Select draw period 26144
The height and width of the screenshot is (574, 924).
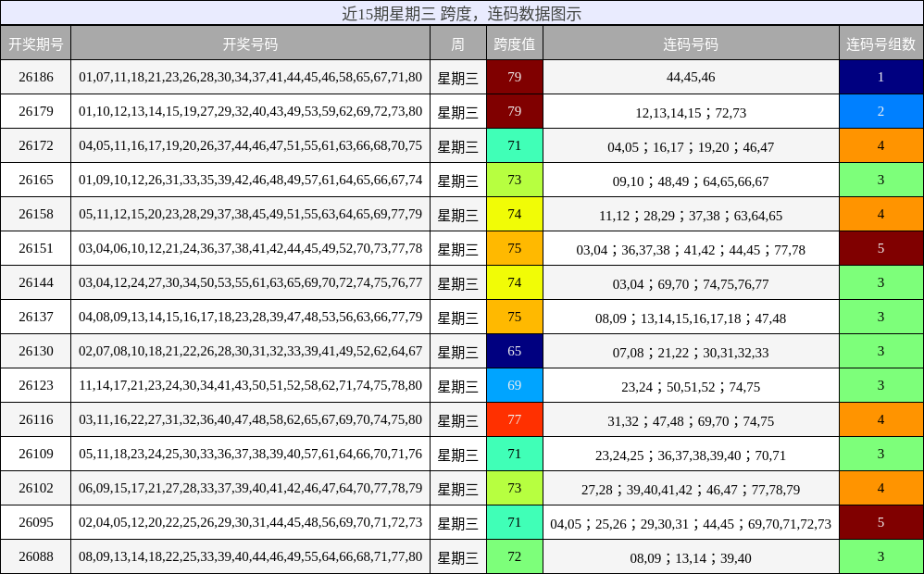tap(36, 282)
